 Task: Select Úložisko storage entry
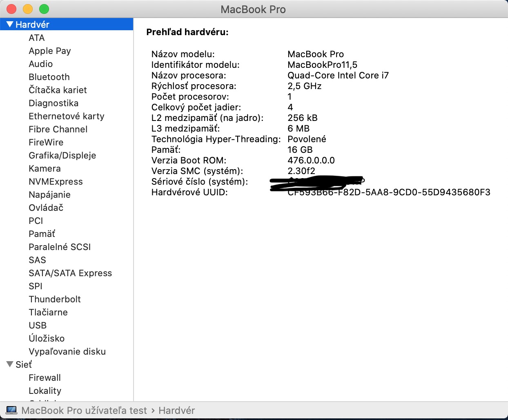pos(47,338)
